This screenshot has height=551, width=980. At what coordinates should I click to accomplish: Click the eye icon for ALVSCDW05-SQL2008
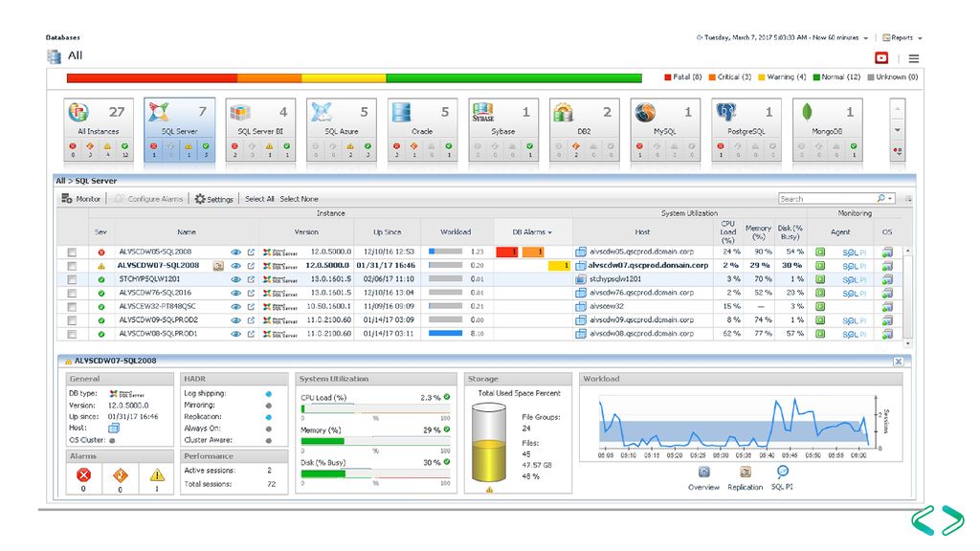(x=235, y=253)
